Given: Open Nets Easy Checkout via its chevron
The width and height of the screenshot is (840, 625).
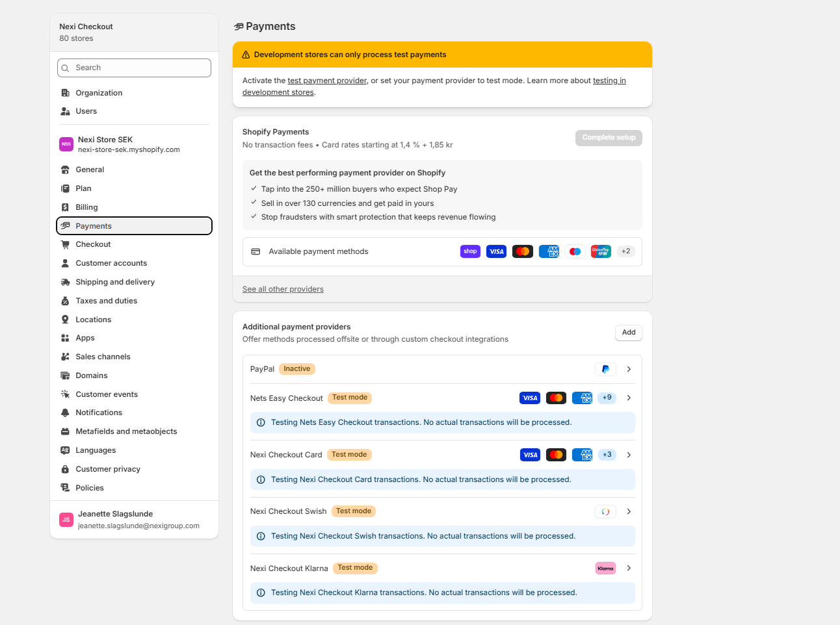Looking at the screenshot, I should tap(629, 398).
